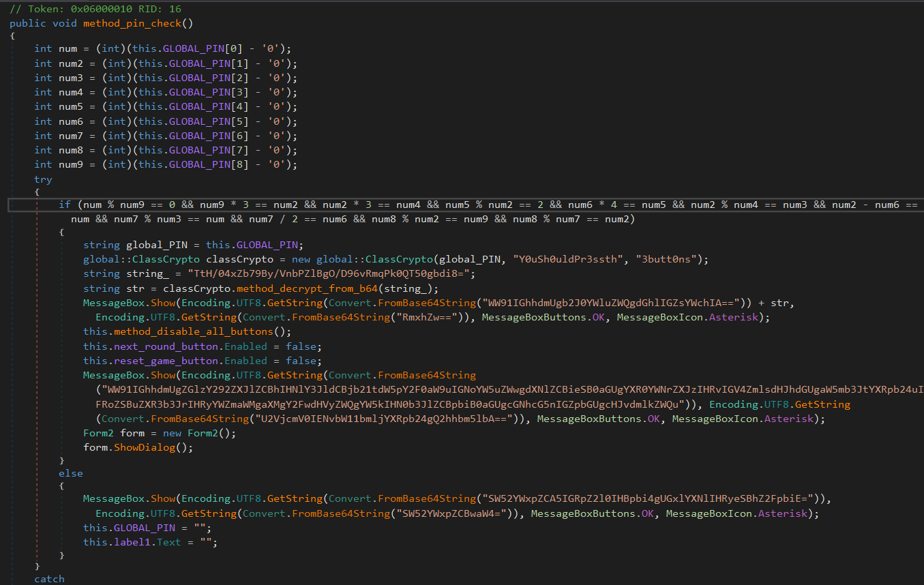The width and height of the screenshot is (924, 585).
Task: Click the catch keyword at bottom
Action: (x=49, y=579)
